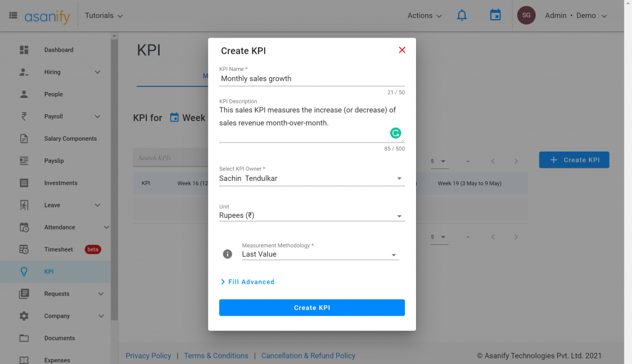Click inside the KPI Name field
Image resolution: width=632 pixels, height=364 pixels.
click(309, 78)
